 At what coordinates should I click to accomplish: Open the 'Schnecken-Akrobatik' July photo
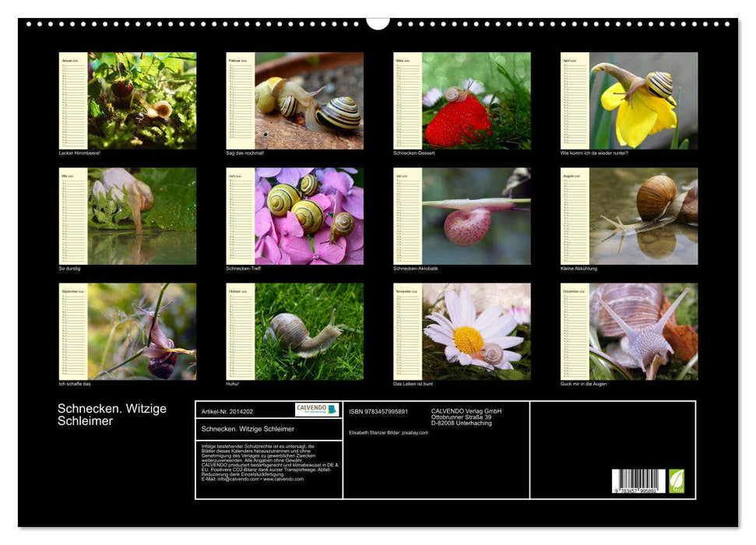[476, 216]
